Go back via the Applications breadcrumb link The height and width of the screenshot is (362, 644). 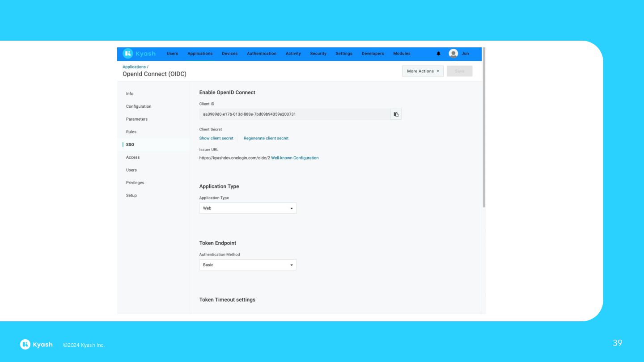[134, 67]
